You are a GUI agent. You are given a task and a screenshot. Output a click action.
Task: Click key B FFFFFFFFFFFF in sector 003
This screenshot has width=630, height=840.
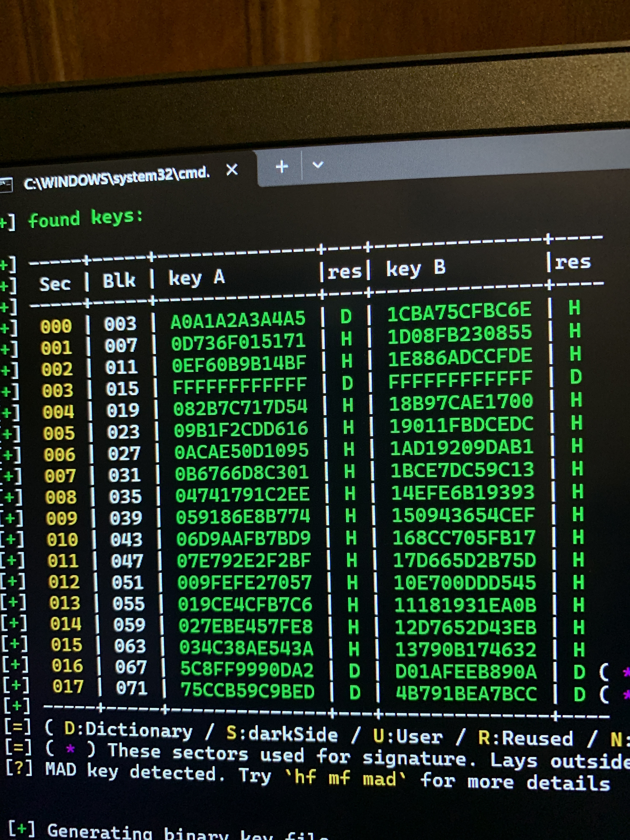tap(460, 380)
